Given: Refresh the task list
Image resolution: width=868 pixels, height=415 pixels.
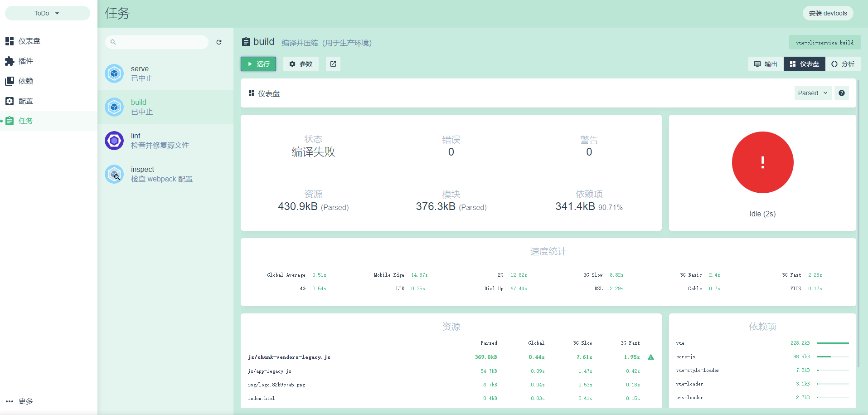Looking at the screenshot, I should click(219, 42).
